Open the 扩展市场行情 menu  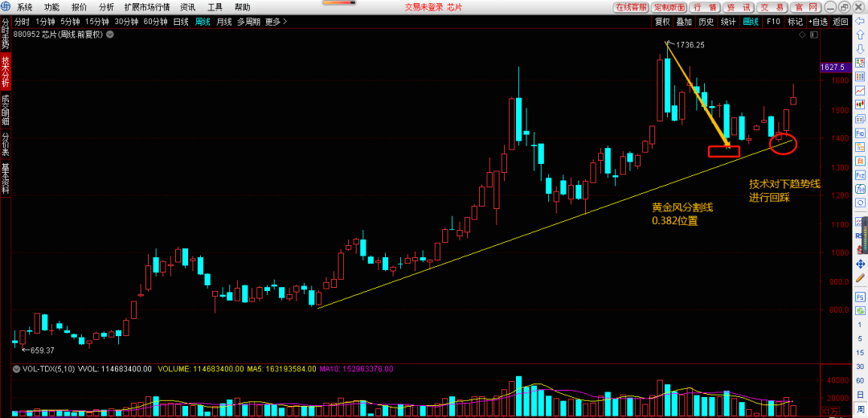click(x=145, y=7)
